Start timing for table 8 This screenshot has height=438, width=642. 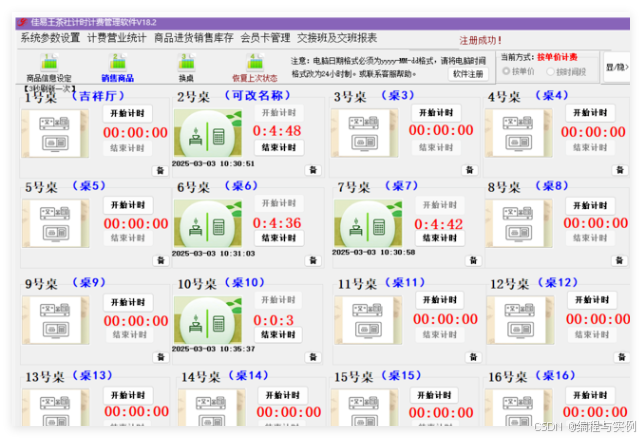point(590,205)
